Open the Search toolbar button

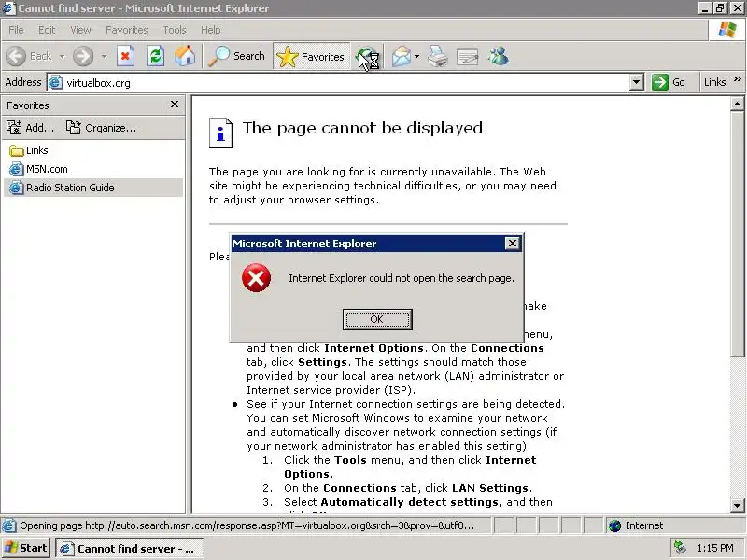click(237, 56)
